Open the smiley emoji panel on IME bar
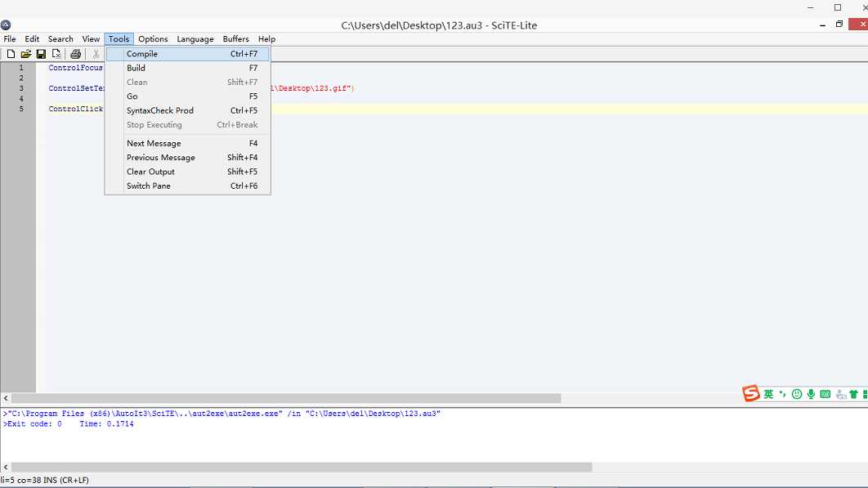The image size is (868, 488). click(797, 394)
